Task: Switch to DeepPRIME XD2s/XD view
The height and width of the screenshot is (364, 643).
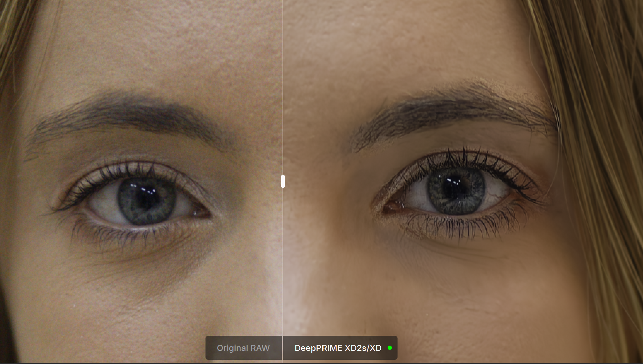Action: pos(340,348)
